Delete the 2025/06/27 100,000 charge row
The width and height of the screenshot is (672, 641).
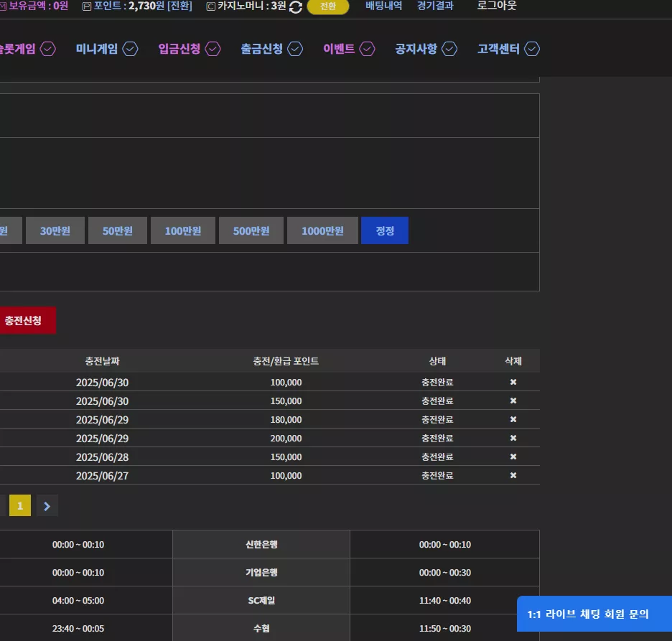click(513, 475)
